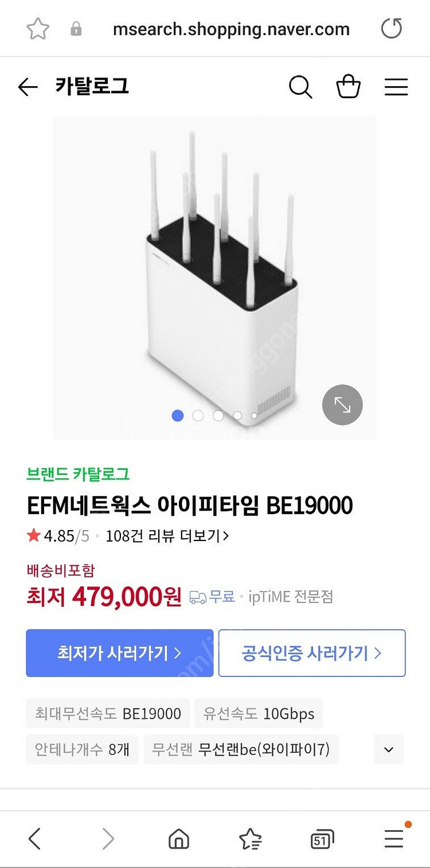Select the third image indicator dot

click(218, 415)
